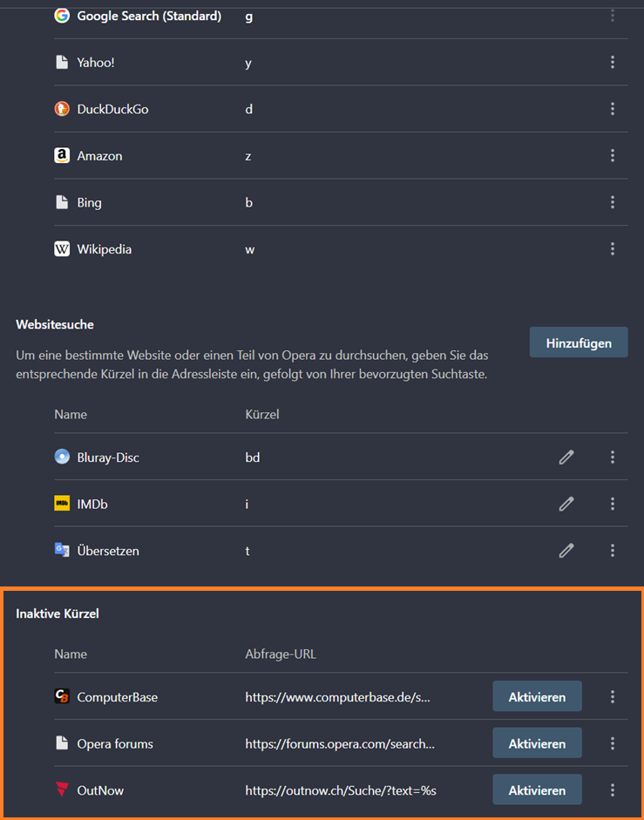This screenshot has height=820, width=644.
Task: Open the kebab menu next to Opera forums
Action: [613, 742]
